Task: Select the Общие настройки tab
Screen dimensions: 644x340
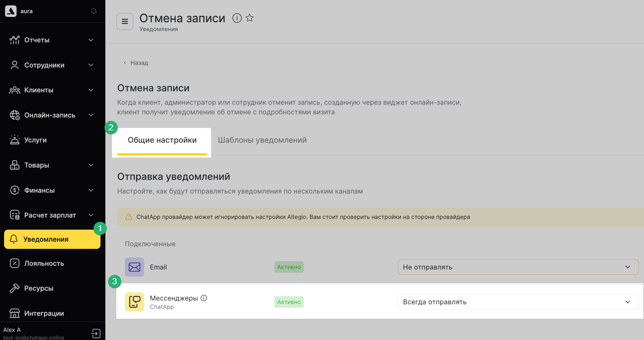Action: click(x=162, y=140)
